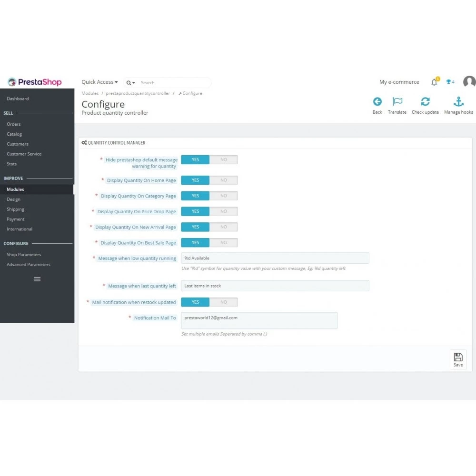
Task: Click the low quantity message field
Action: point(275,258)
